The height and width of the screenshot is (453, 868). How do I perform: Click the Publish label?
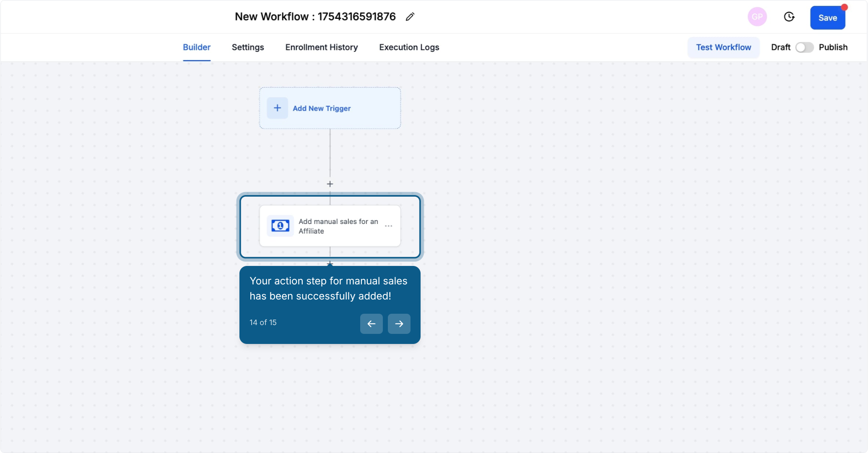pyautogui.click(x=833, y=47)
